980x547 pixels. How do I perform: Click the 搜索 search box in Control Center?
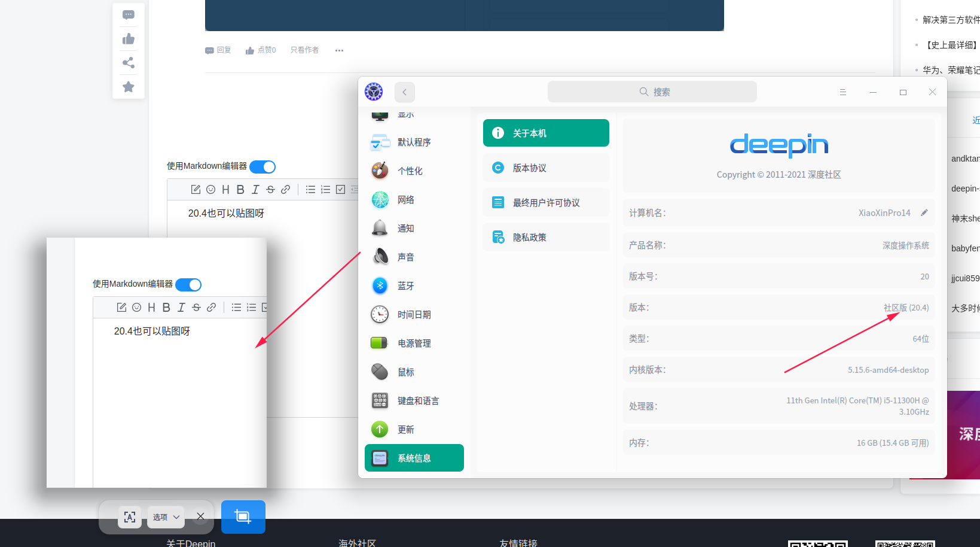(x=652, y=92)
